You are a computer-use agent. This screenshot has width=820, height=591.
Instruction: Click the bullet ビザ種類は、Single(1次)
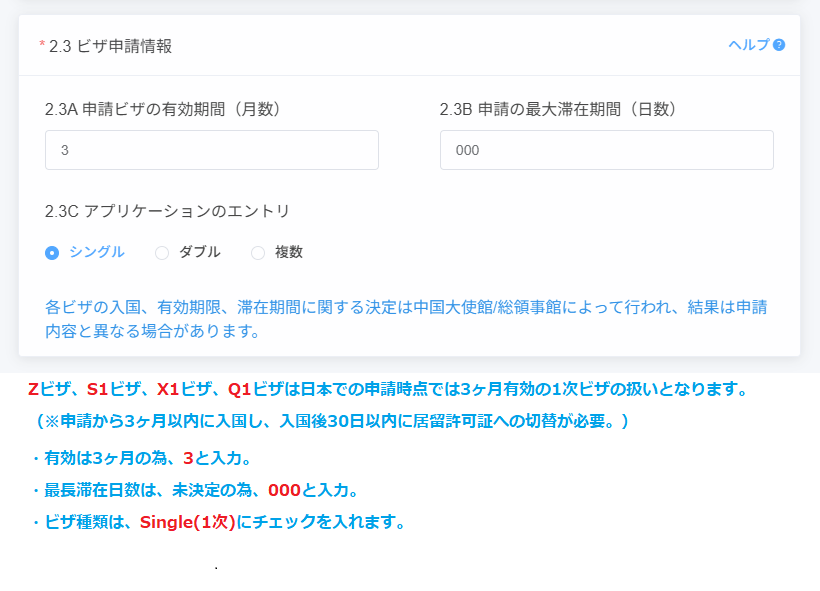(x=218, y=522)
